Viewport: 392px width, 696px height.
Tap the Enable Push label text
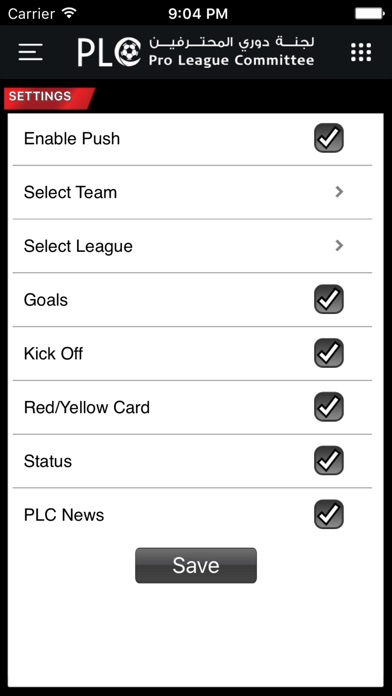(72, 138)
